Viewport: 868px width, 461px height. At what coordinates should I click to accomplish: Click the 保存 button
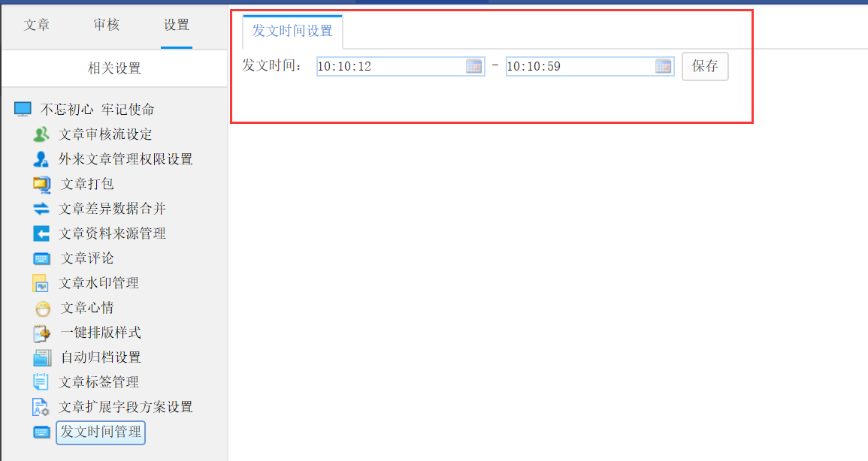[705, 66]
